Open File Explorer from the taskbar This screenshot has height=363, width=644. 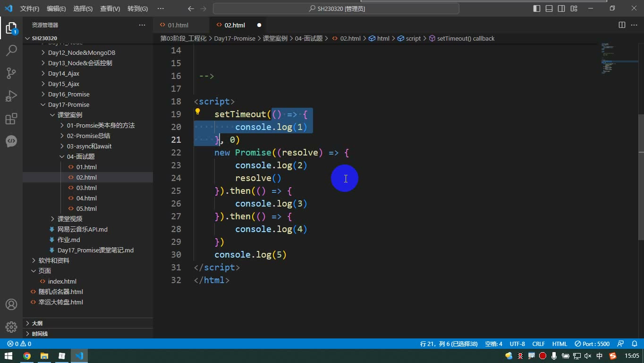coord(44,356)
